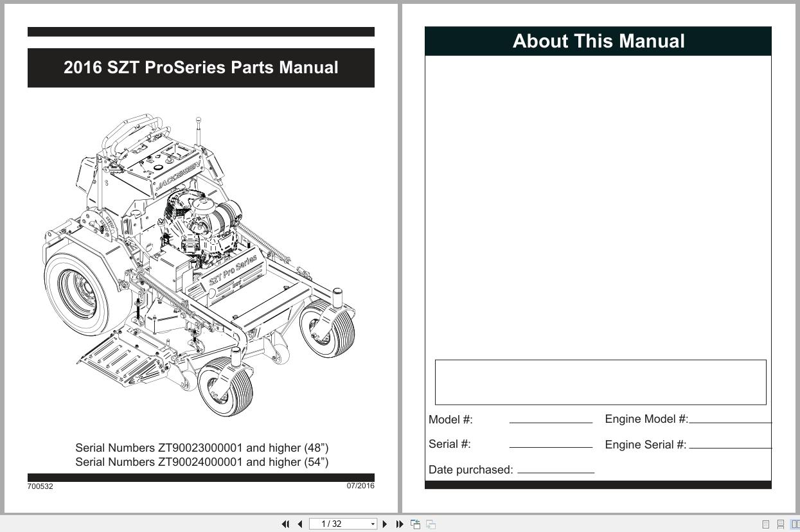Click the Model #: label
This screenshot has height=532, width=800.
coord(450,420)
